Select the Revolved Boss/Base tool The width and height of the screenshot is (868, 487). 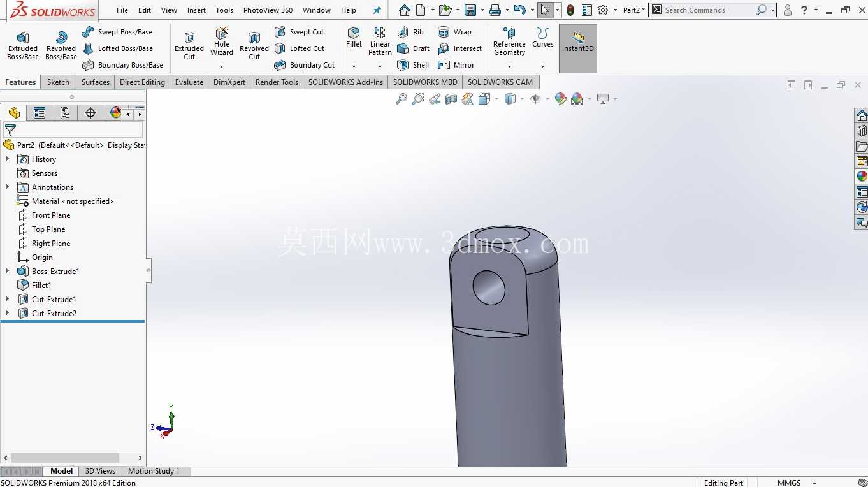(61, 45)
